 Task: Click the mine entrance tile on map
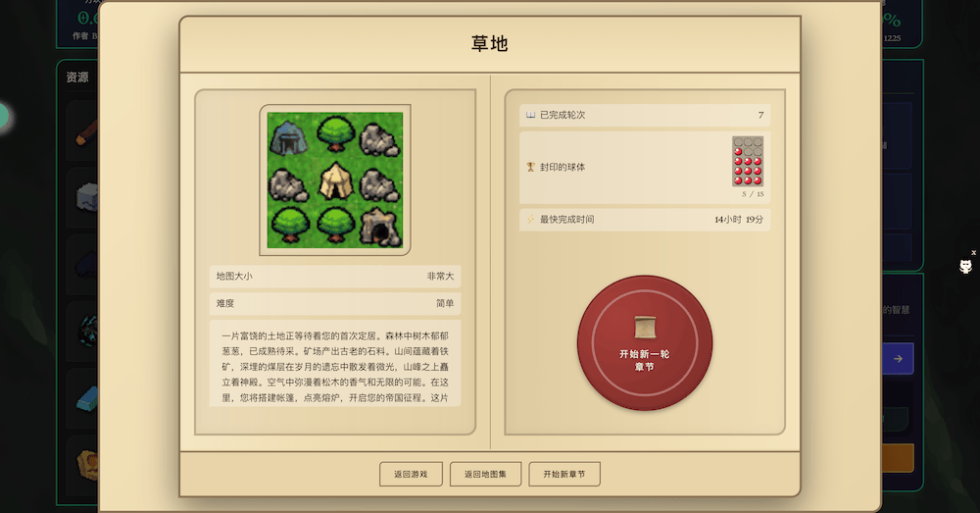click(380, 226)
